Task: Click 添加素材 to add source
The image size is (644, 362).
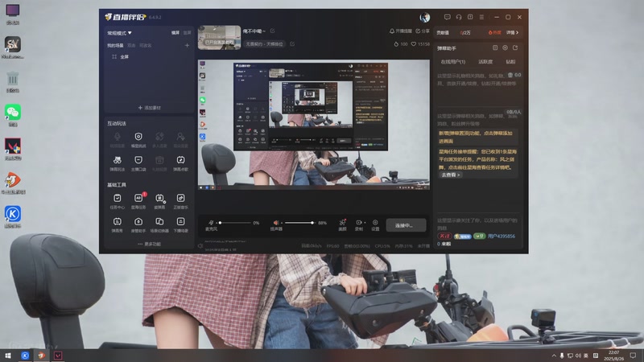Action: pos(150,108)
